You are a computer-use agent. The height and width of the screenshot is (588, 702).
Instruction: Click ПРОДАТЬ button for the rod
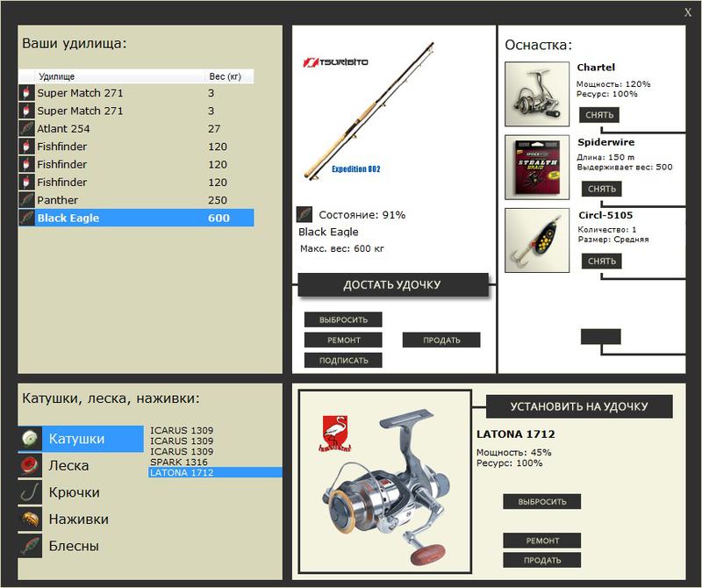coord(441,340)
